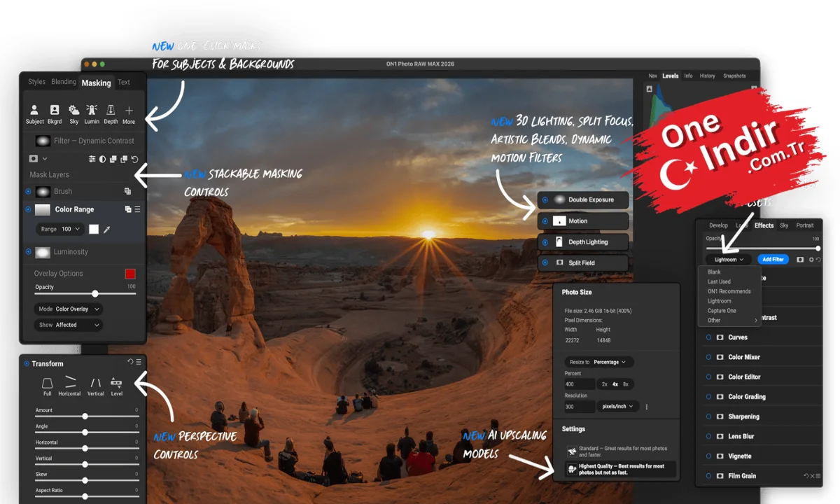The width and height of the screenshot is (840, 504).
Task: Reset the Transform panel
Action: point(130,362)
